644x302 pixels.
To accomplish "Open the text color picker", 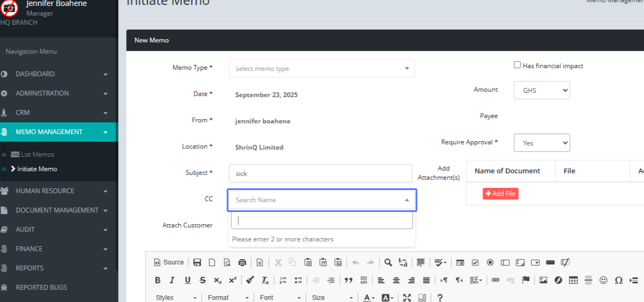I will coord(369,298).
